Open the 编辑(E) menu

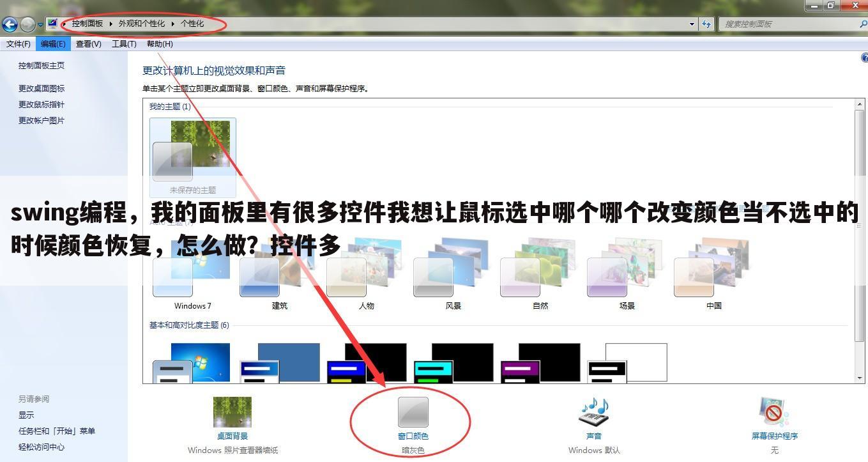pyautogui.click(x=53, y=44)
